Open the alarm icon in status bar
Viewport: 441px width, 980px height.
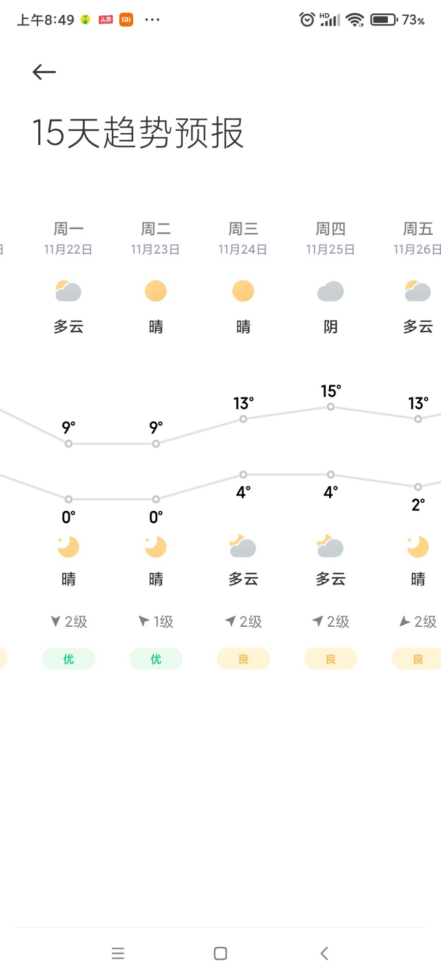[x=307, y=20]
